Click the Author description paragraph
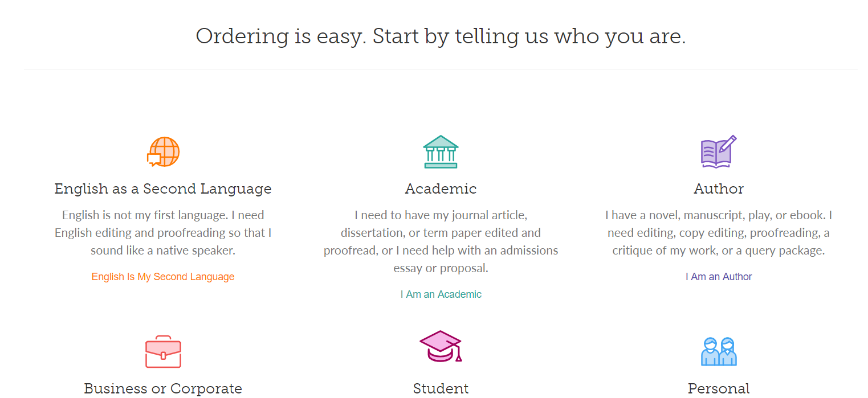This screenshot has width=868, height=398. (x=719, y=233)
